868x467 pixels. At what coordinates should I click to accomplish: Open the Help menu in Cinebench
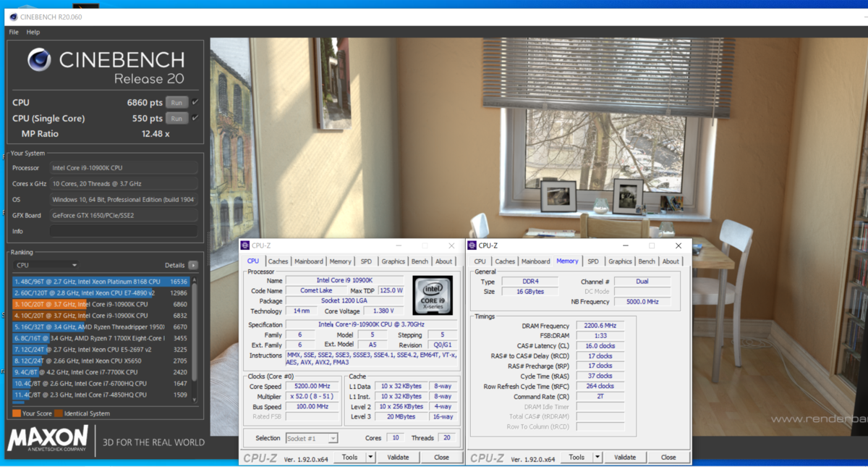click(x=33, y=32)
